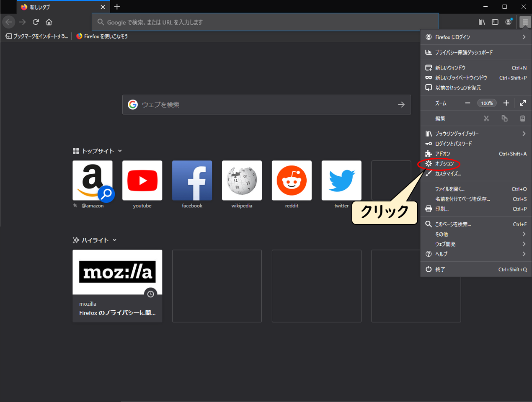The height and width of the screenshot is (402, 532).
Task: Click the back navigation arrow
Action: [x=9, y=22]
